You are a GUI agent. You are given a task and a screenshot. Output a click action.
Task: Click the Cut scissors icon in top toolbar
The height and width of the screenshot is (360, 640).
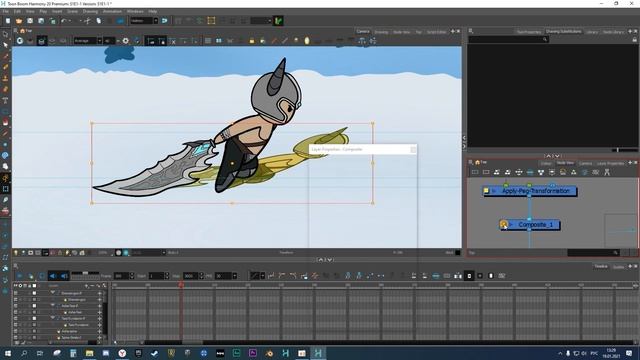point(87,21)
